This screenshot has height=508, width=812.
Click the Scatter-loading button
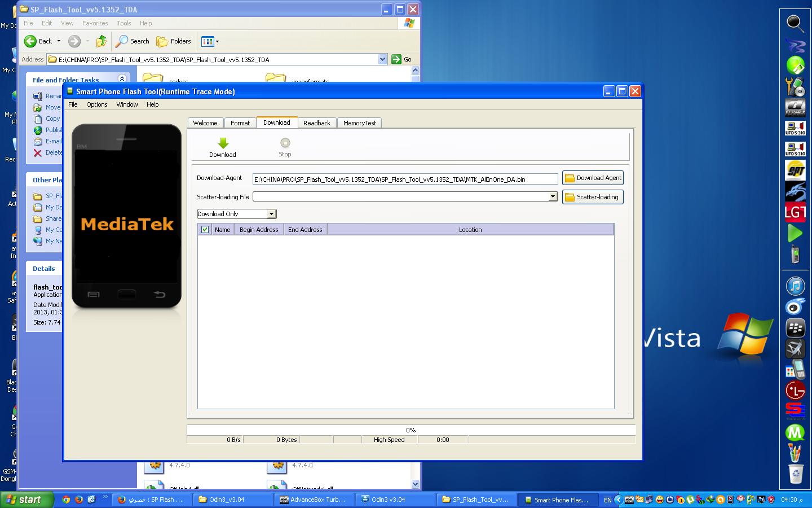[593, 197]
